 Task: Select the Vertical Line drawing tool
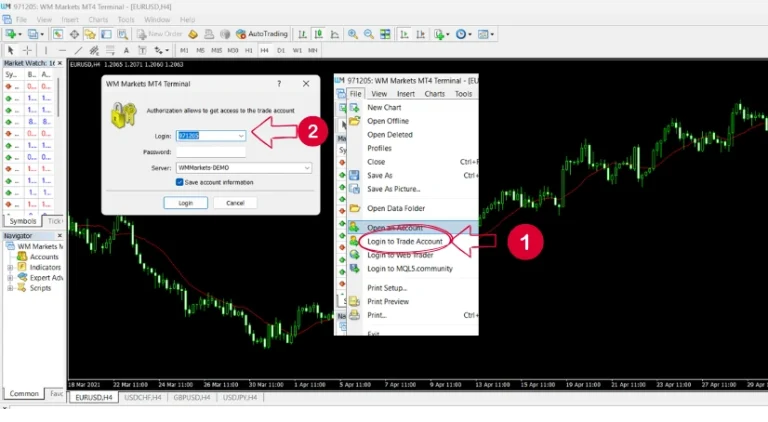pyautogui.click(x=46, y=50)
